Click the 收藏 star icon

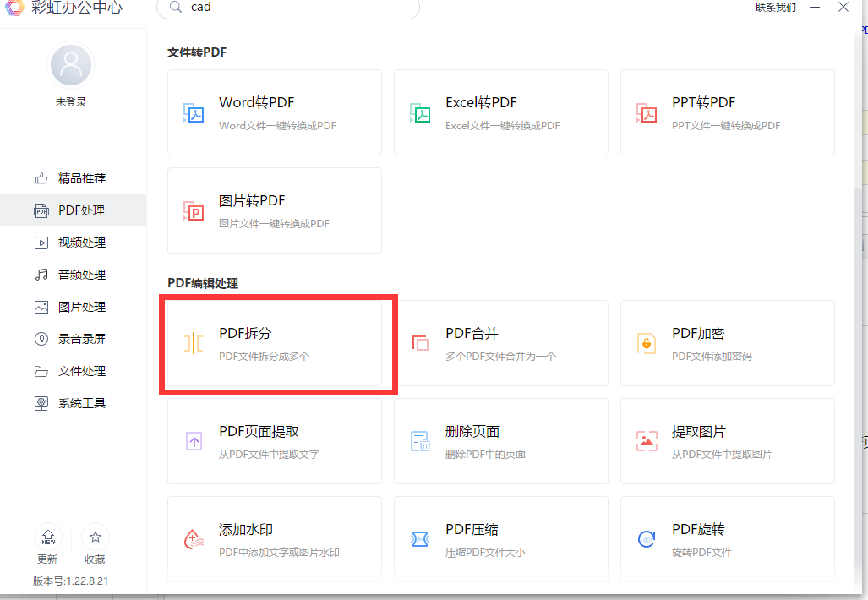coord(96,537)
